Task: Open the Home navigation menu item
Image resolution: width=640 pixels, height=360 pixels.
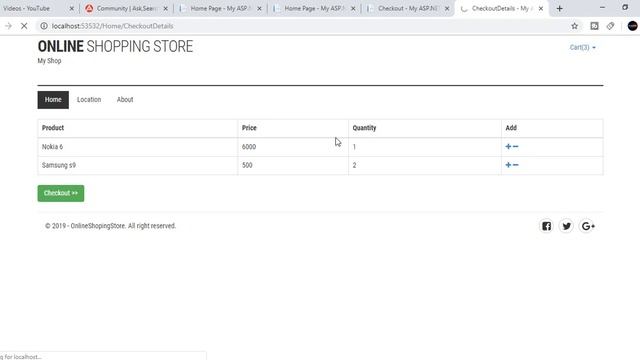Action: coord(53,100)
